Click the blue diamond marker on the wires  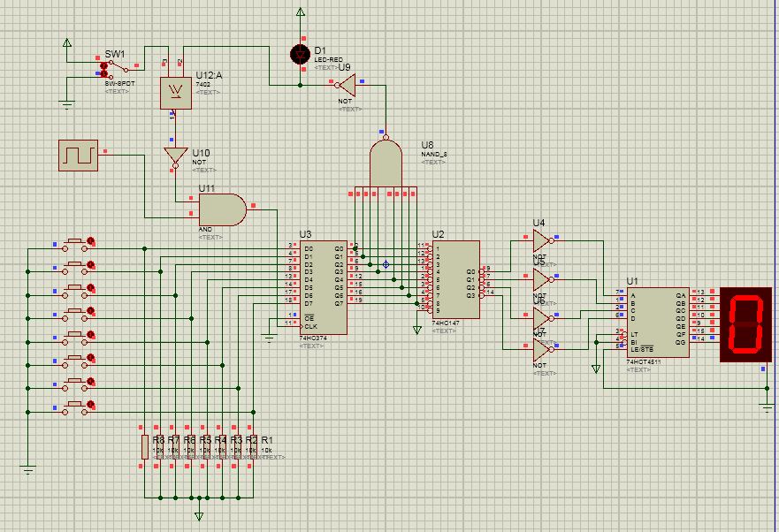coord(386,264)
